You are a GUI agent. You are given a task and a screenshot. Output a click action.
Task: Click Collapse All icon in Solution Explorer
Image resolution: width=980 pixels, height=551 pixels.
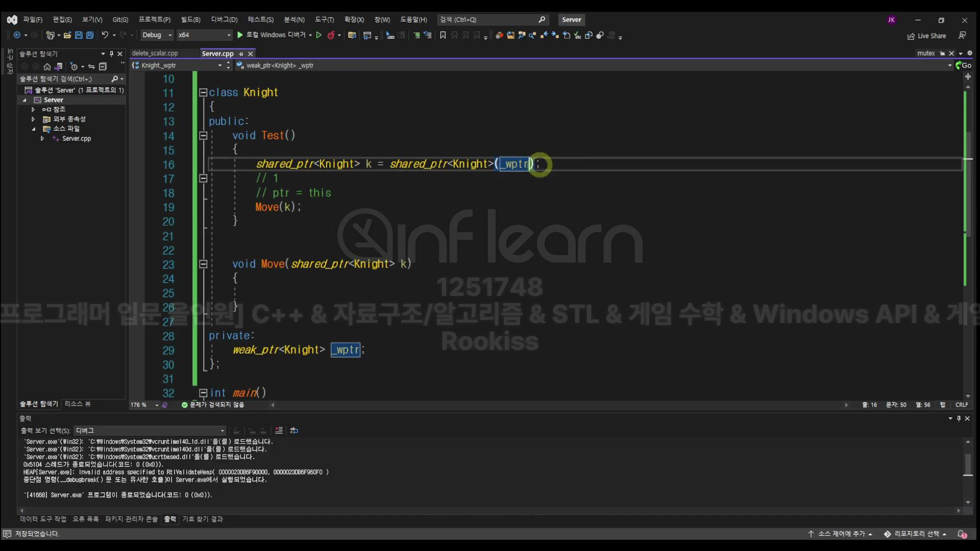[x=103, y=67]
